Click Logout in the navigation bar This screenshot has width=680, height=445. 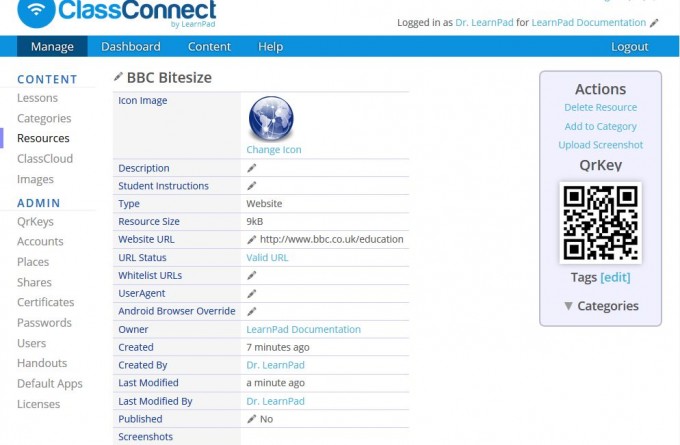pyautogui.click(x=629, y=46)
